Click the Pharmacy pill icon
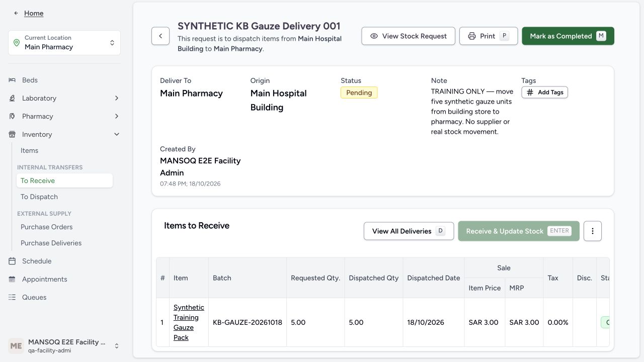Image resolution: width=644 pixels, height=362 pixels. [x=12, y=116]
